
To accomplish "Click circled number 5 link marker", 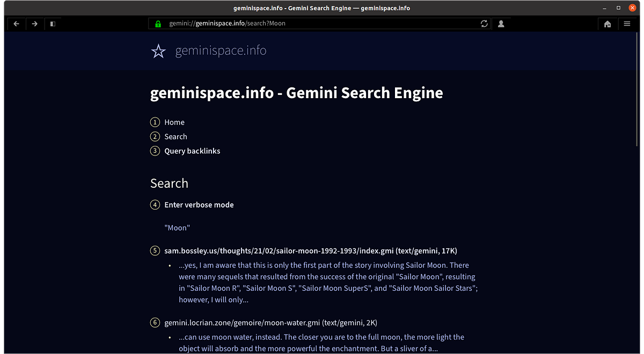I will coord(155,250).
